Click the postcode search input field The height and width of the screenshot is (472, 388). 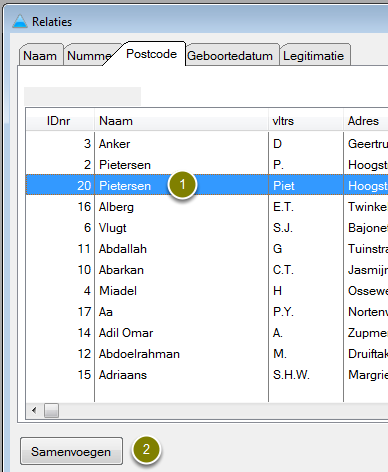(83, 96)
